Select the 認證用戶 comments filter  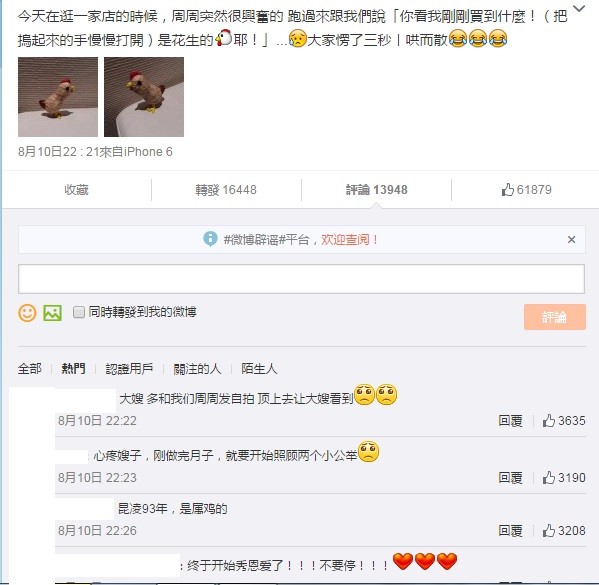pos(129,369)
